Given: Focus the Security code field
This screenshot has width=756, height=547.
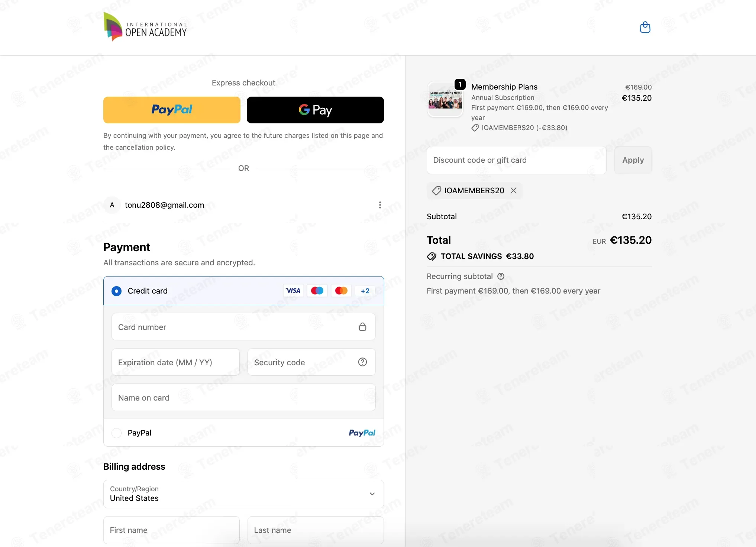Looking at the screenshot, I should pyautogui.click(x=311, y=362).
